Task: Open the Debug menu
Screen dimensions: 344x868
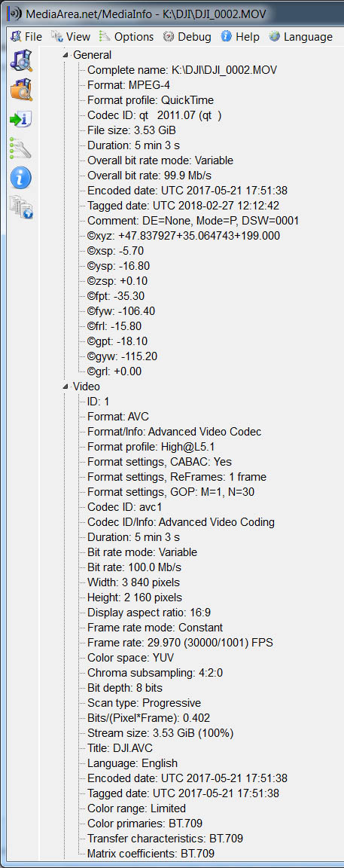Action: pyautogui.click(x=187, y=36)
